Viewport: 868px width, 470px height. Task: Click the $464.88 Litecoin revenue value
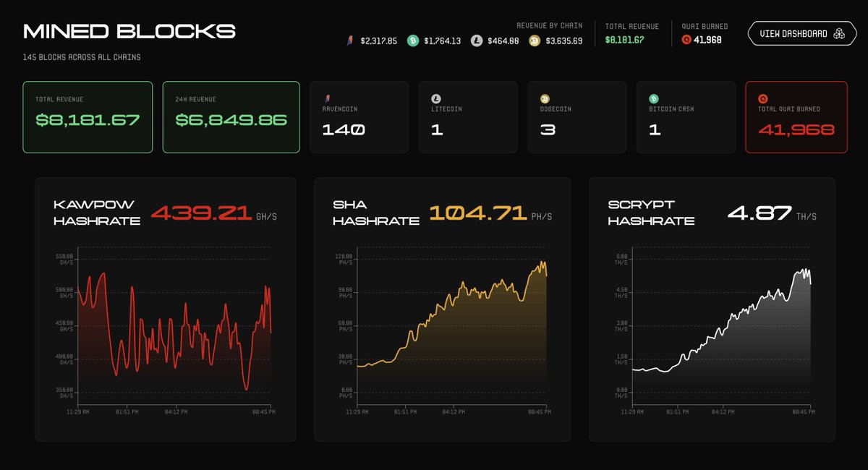click(503, 41)
